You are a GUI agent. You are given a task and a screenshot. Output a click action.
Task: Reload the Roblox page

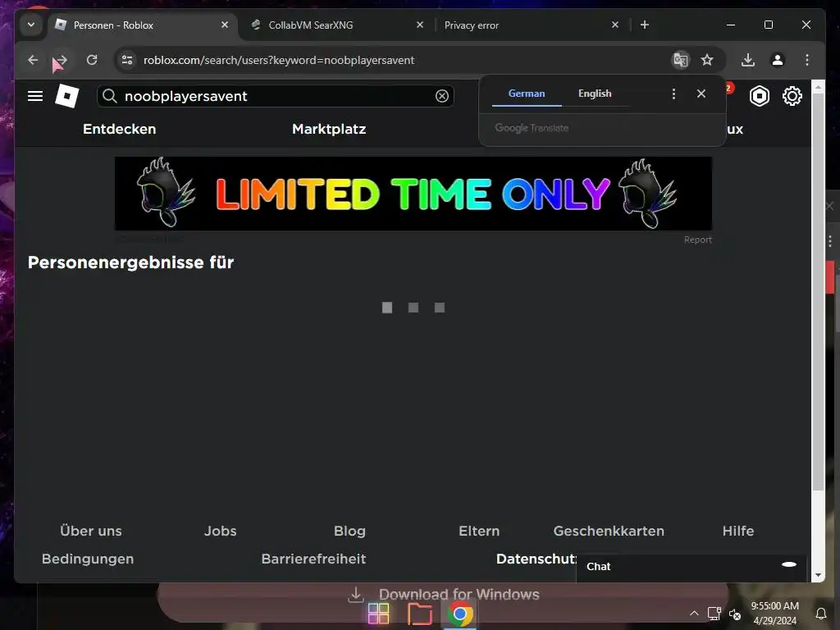point(92,60)
